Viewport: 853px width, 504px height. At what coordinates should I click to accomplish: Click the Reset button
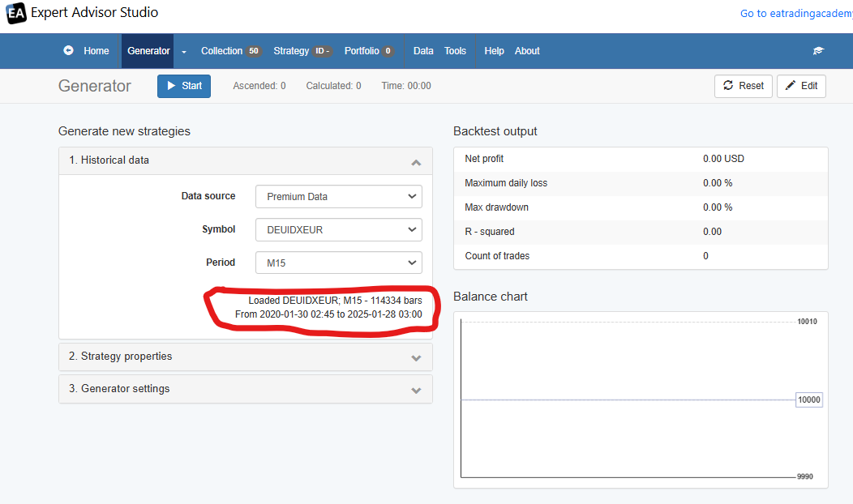click(x=743, y=86)
